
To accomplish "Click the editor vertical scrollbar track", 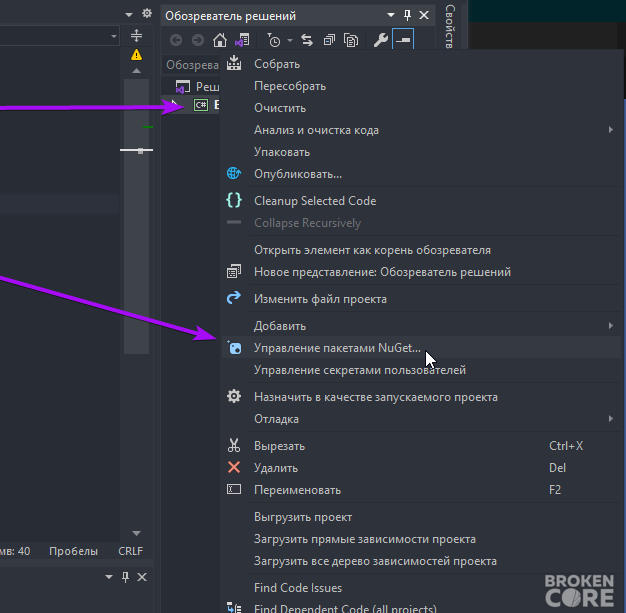I will pyautogui.click(x=137, y=216).
